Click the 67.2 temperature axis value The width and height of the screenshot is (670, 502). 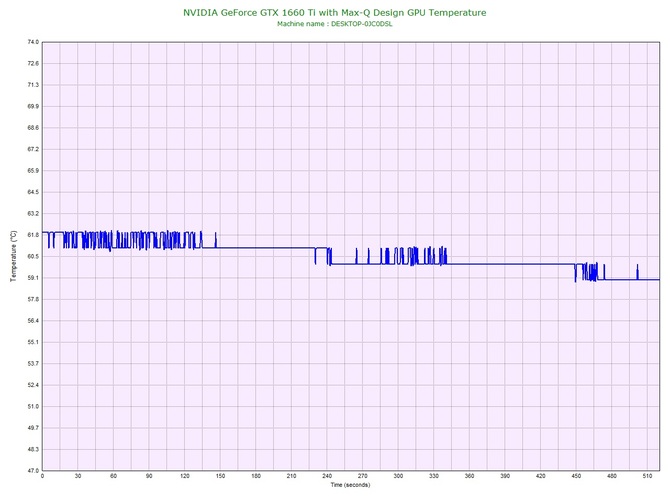(33, 149)
